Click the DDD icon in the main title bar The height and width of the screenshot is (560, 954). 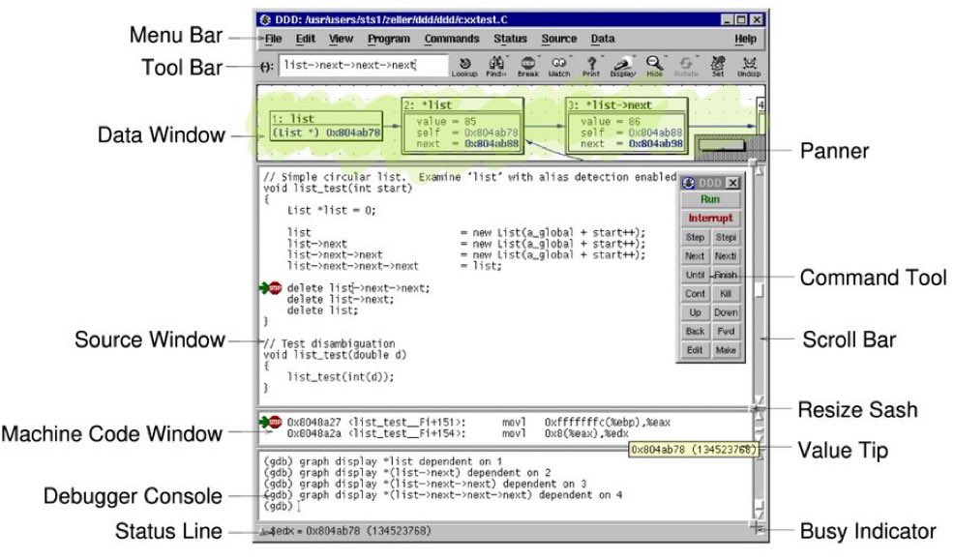click(265, 19)
